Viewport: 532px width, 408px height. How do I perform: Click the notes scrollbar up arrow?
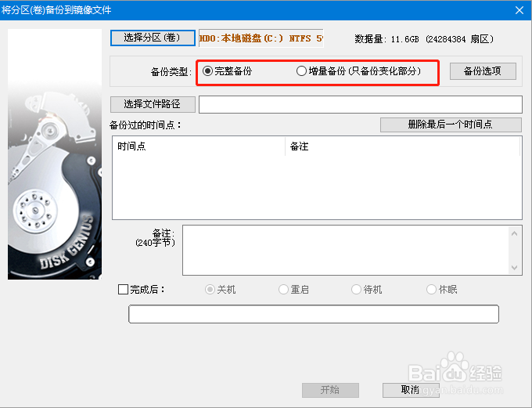[x=514, y=233]
